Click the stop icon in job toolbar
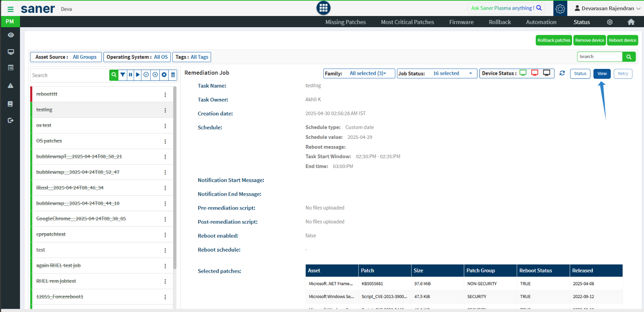This screenshot has height=312, width=644. click(164, 75)
